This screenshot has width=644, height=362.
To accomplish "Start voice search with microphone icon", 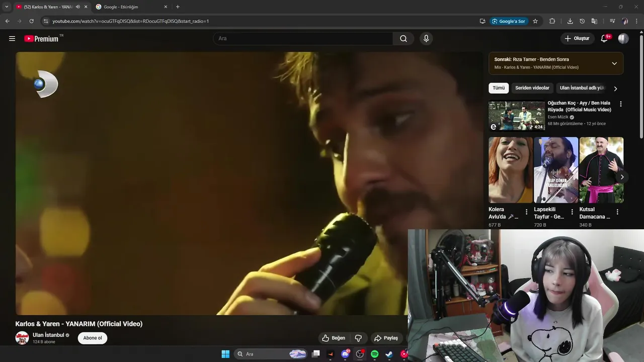I will pyautogui.click(x=426, y=38).
